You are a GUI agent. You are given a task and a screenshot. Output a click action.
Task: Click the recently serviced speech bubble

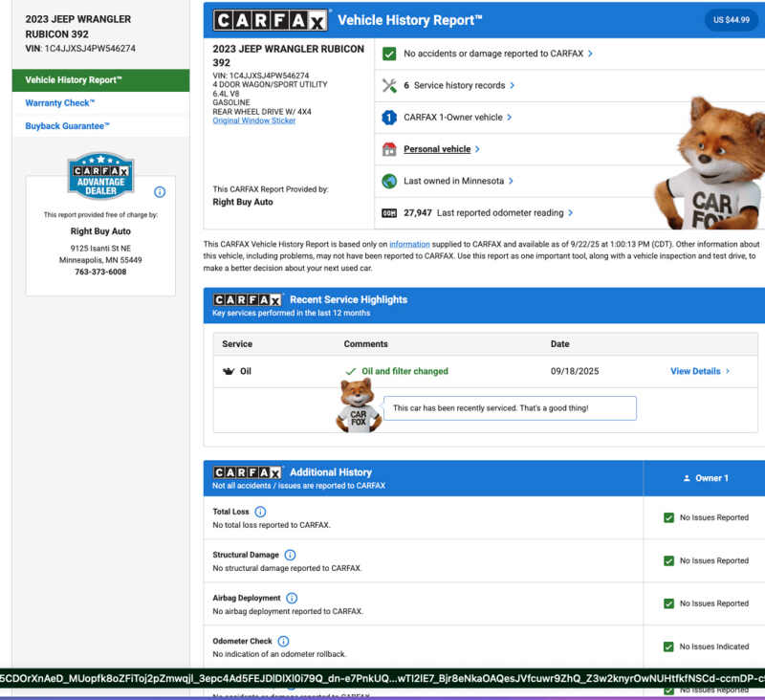[510, 408]
